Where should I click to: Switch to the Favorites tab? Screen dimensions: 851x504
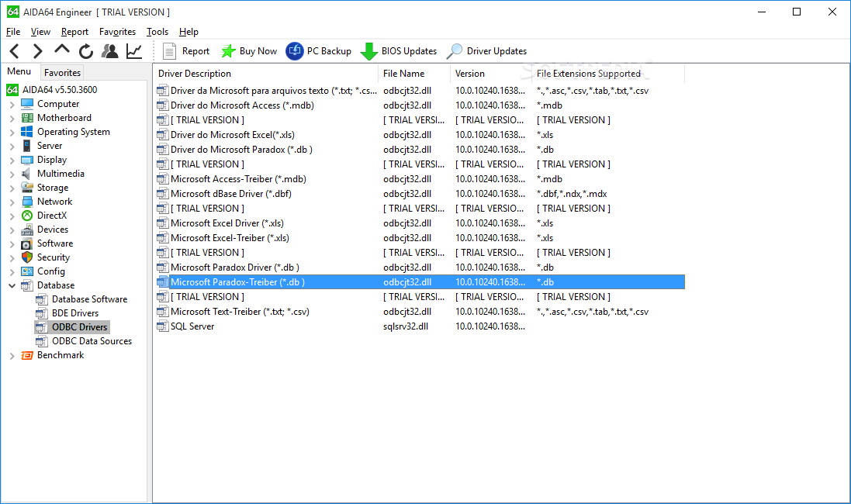(x=62, y=72)
